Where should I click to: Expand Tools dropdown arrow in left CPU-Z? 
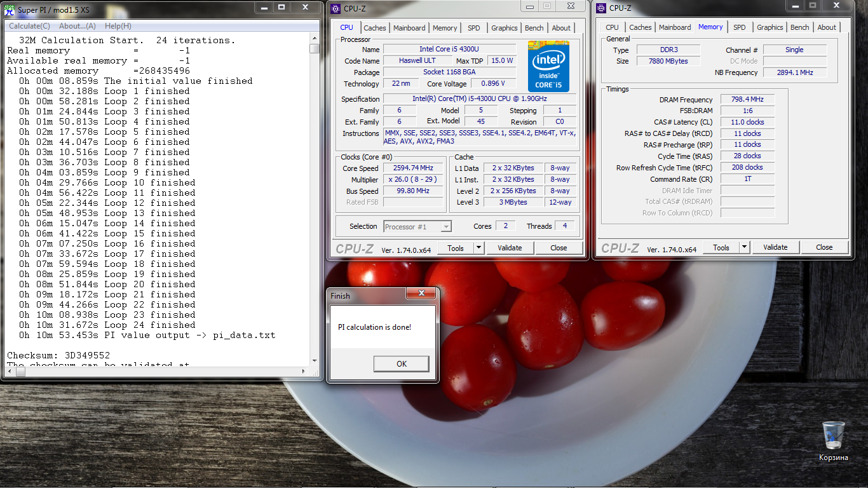pyautogui.click(x=479, y=248)
